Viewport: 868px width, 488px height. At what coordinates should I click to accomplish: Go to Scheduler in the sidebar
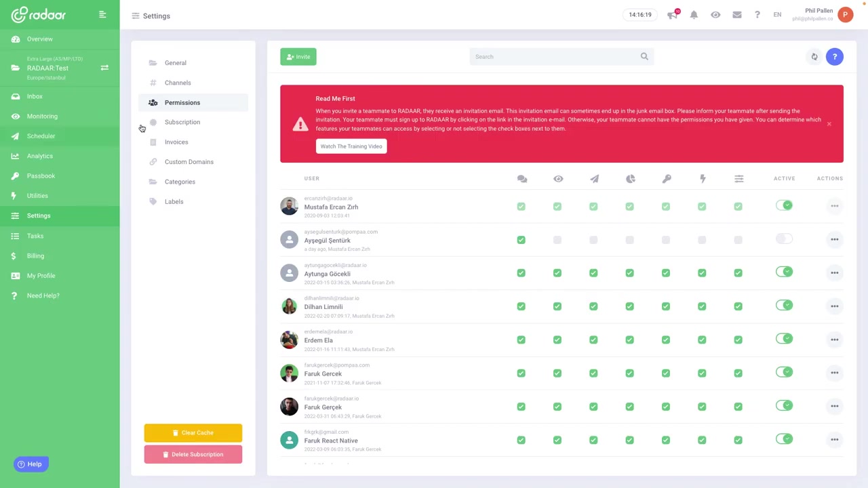41,136
